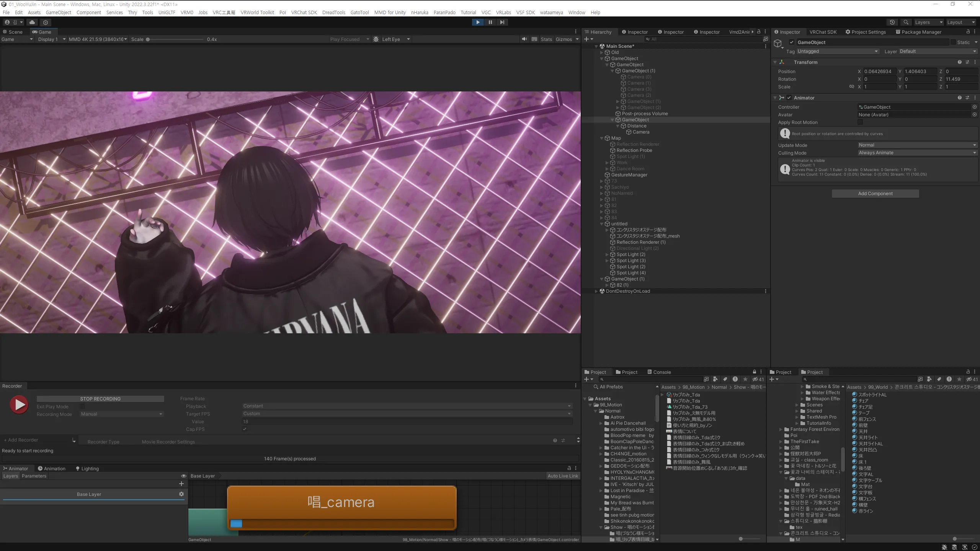The width and height of the screenshot is (980, 551).
Task: Click the STOP RECORDING button
Action: 100,399
